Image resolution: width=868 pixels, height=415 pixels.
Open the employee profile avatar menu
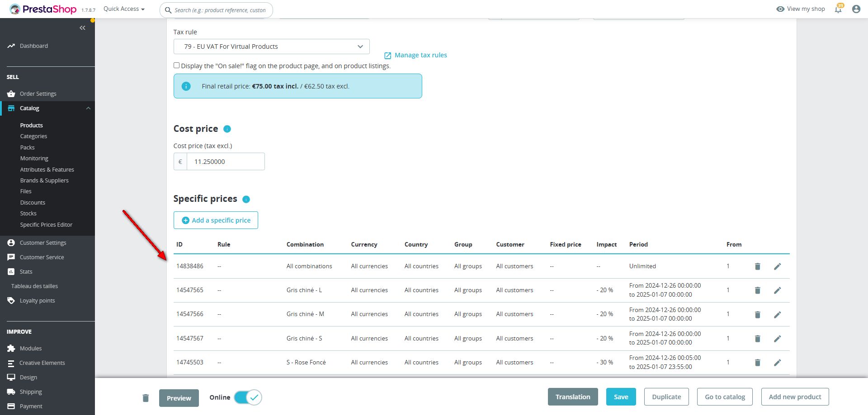[856, 9]
